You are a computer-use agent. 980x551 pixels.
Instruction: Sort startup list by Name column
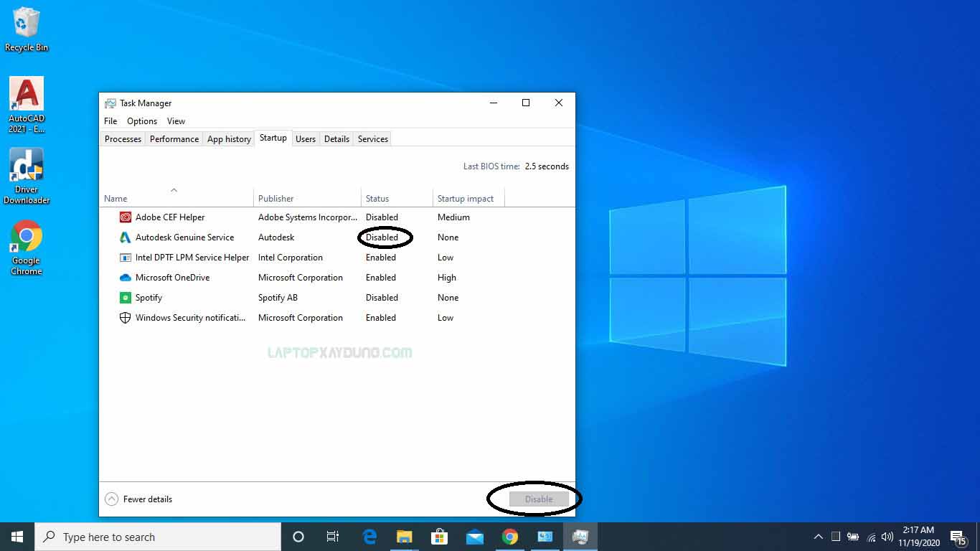[x=176, y=198]
